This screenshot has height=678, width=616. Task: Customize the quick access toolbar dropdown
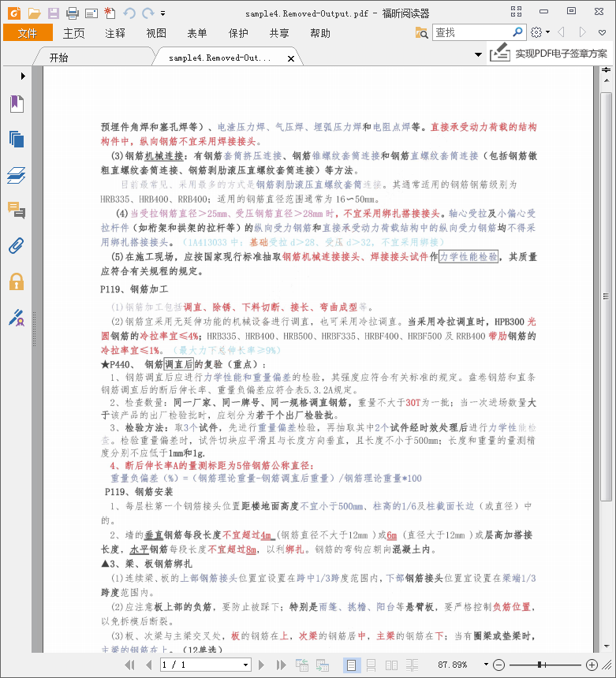(x=162, y=13)
